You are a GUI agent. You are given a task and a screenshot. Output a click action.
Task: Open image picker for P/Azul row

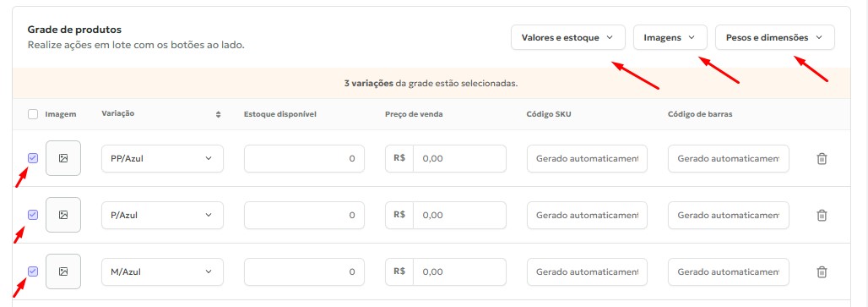[x=63, y=215]
